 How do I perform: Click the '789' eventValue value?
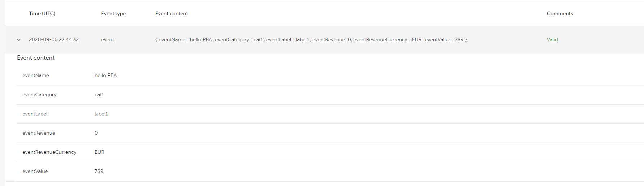[x=99, y=171]
